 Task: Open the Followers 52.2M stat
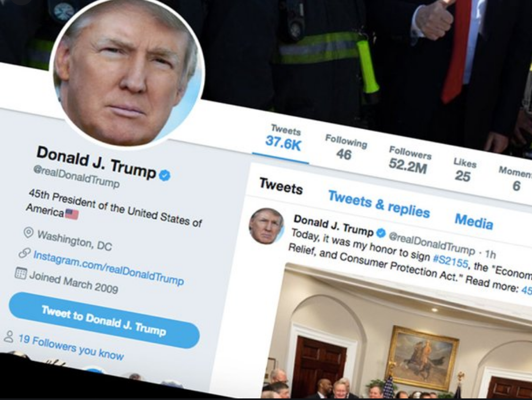409,160
